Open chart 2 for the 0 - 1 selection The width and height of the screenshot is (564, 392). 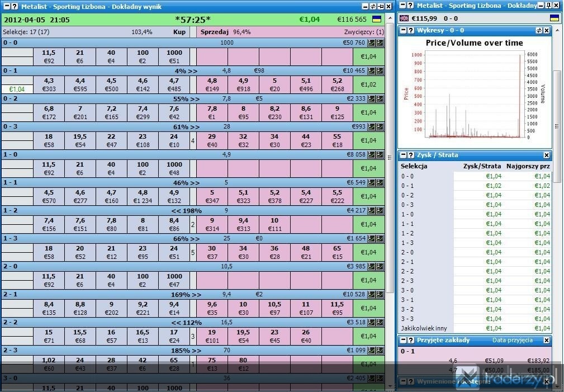pos(380,71)
